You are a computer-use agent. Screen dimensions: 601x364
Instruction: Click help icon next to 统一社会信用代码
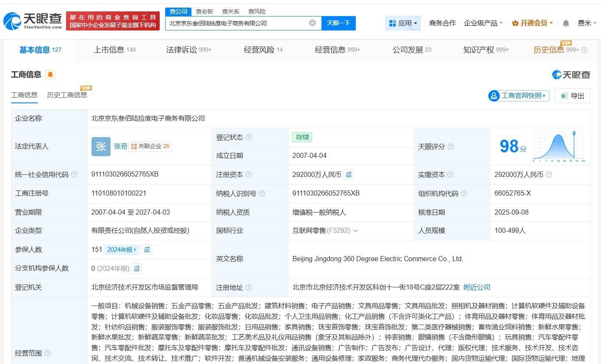75,174
